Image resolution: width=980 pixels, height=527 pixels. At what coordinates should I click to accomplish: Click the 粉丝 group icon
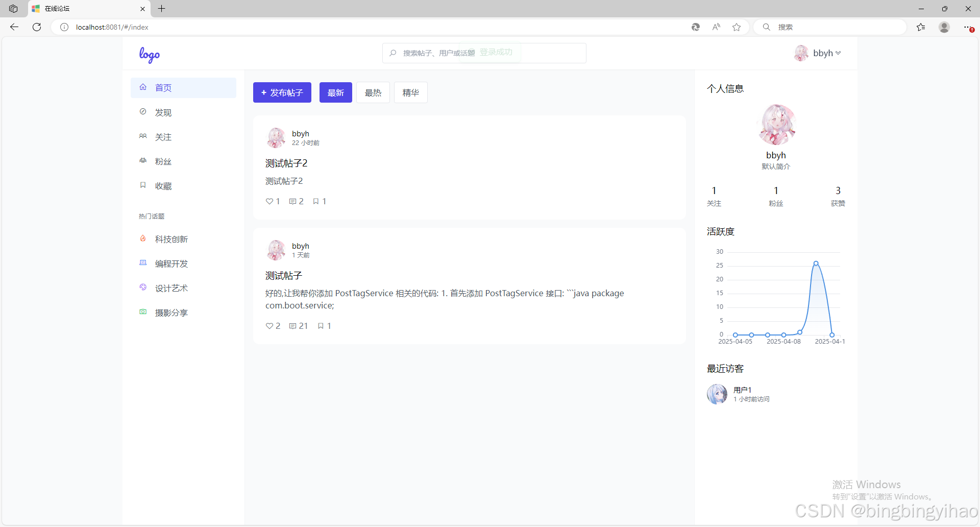click(x=143, y=160)
